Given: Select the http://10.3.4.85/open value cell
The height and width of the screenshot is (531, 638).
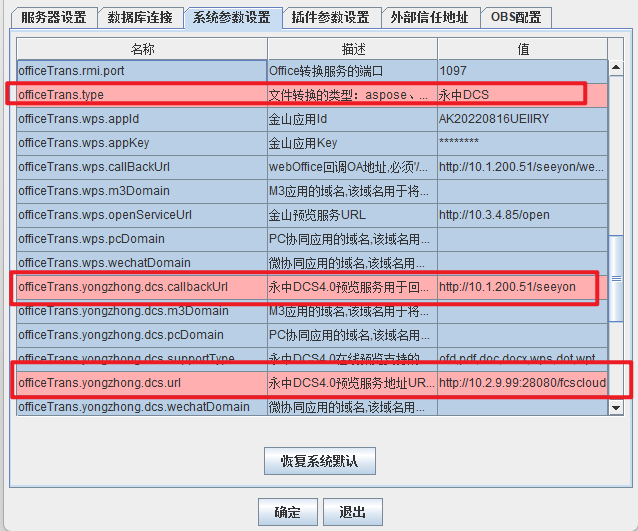Looking at the screenshot, I should (523, 215).
